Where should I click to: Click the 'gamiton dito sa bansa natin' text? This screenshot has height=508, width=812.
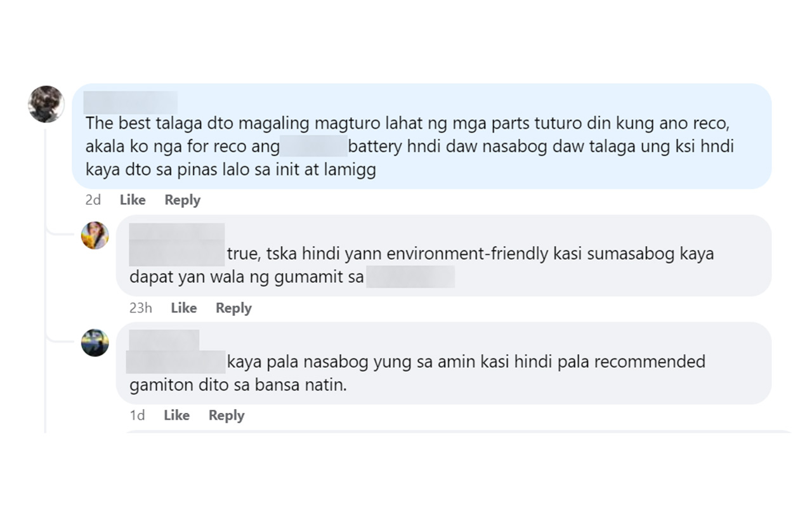pyautogui.click(x=238, y=385)
